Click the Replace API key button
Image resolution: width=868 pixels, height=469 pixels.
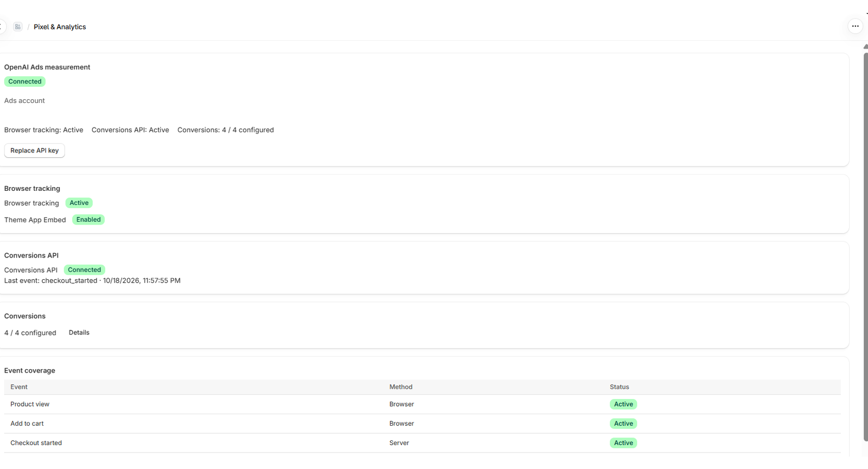35,151
